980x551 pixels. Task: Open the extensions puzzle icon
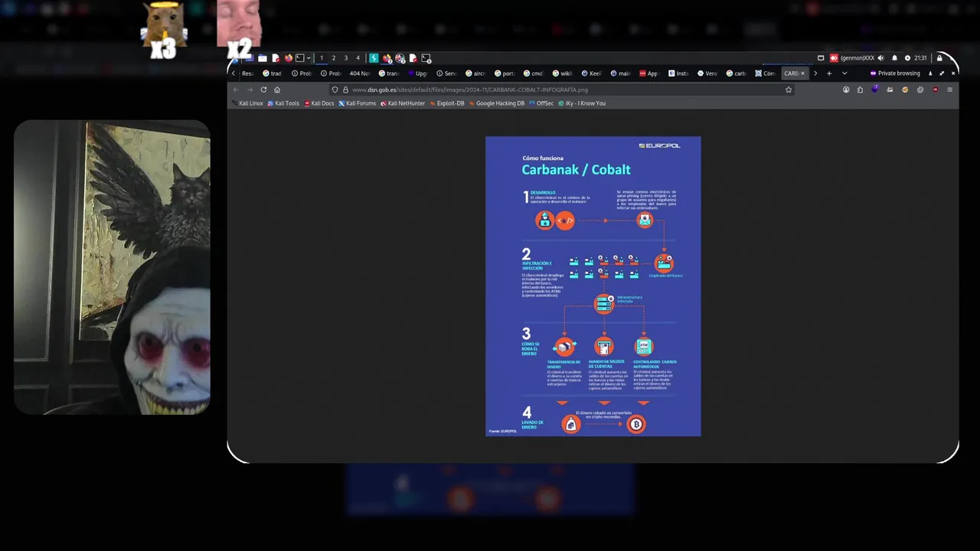[x=860, y=90]
